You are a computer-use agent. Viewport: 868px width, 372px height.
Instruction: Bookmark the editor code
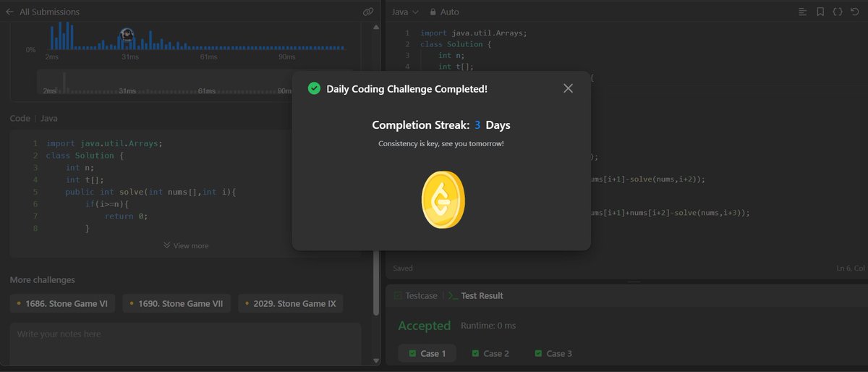[820, 12]
